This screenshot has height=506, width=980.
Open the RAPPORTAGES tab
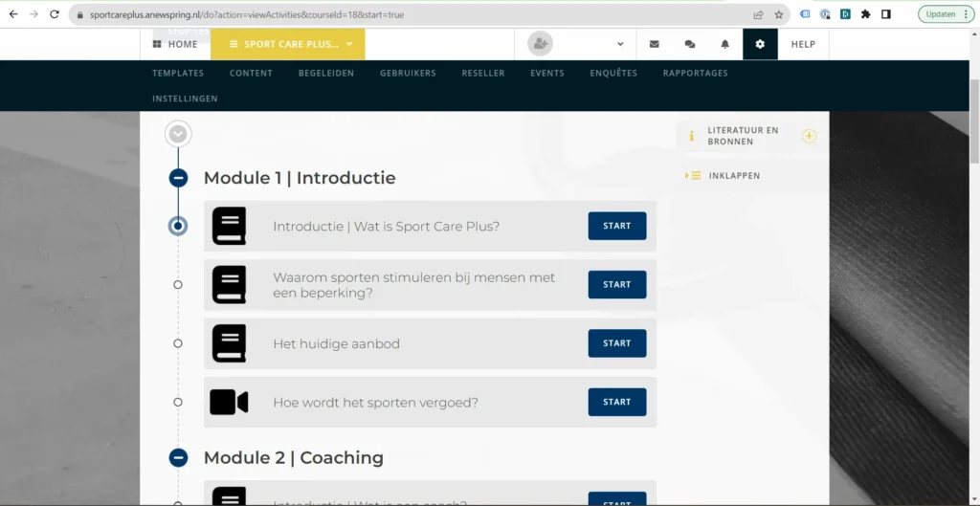[x=696, y=73]
